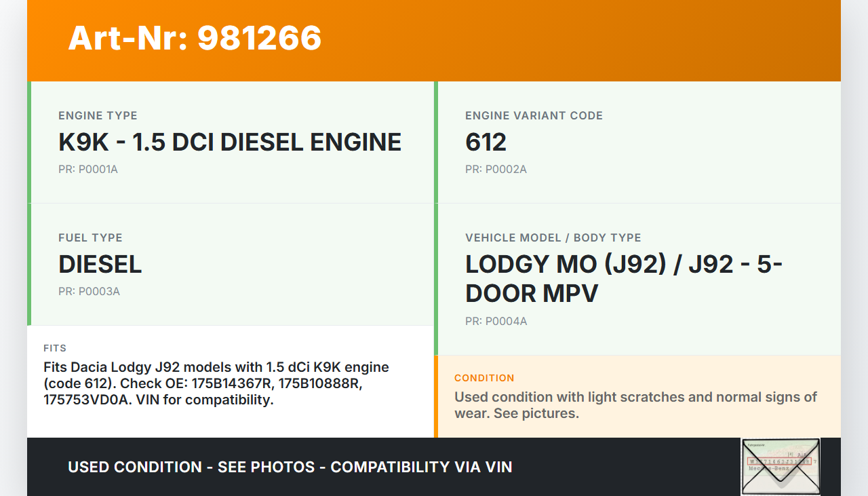Click the PR: P0001A reference code

tap(88, 169)
